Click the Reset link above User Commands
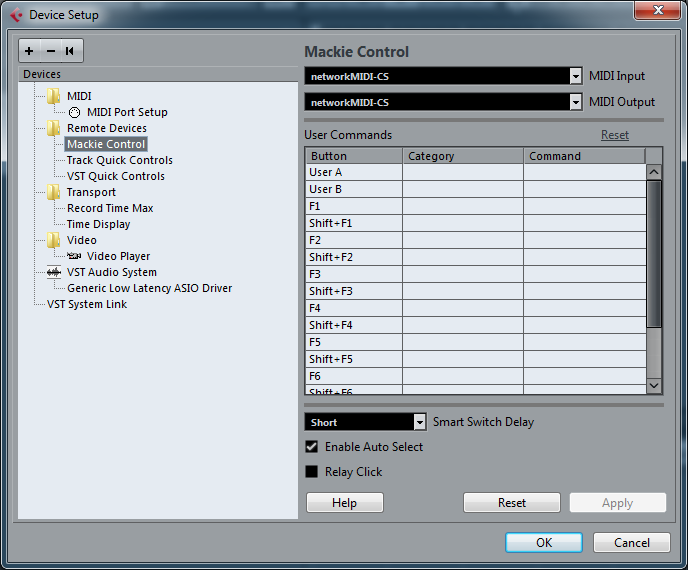688x570 pixels. point(614,135)
